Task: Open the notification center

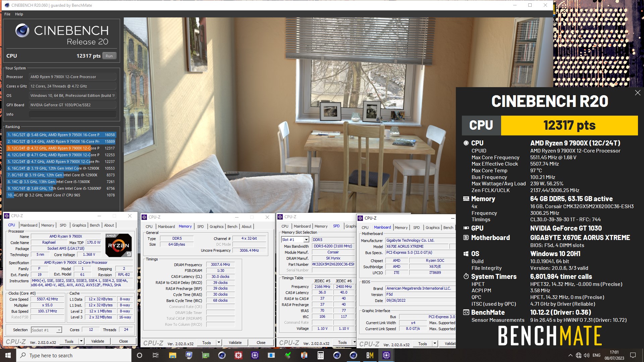Action: (x=633, y=355)
